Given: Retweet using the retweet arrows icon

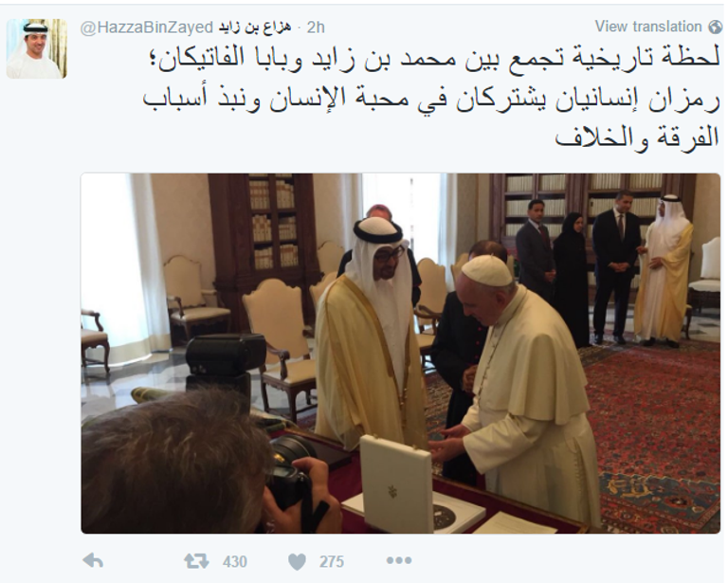Looking at the screenshot, I should 196,560.
